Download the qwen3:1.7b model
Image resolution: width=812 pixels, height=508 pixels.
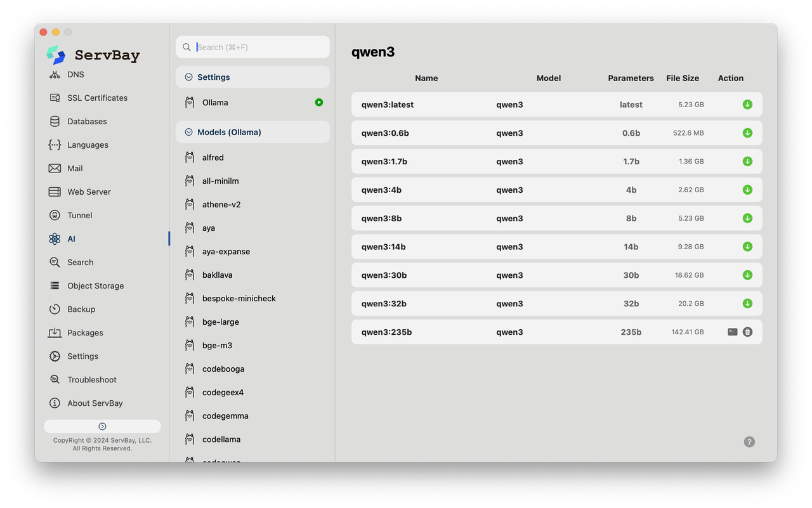747,162
